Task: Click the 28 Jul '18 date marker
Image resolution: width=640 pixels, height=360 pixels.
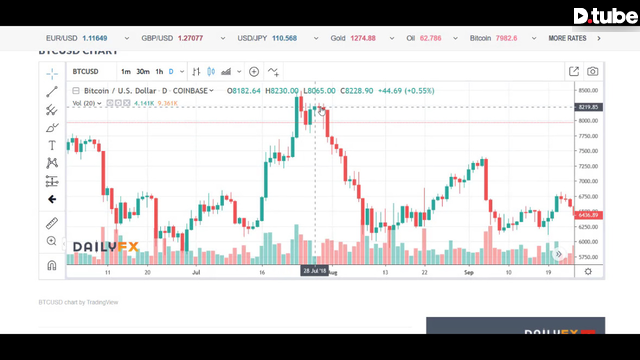Action: [x=315, y=271]
